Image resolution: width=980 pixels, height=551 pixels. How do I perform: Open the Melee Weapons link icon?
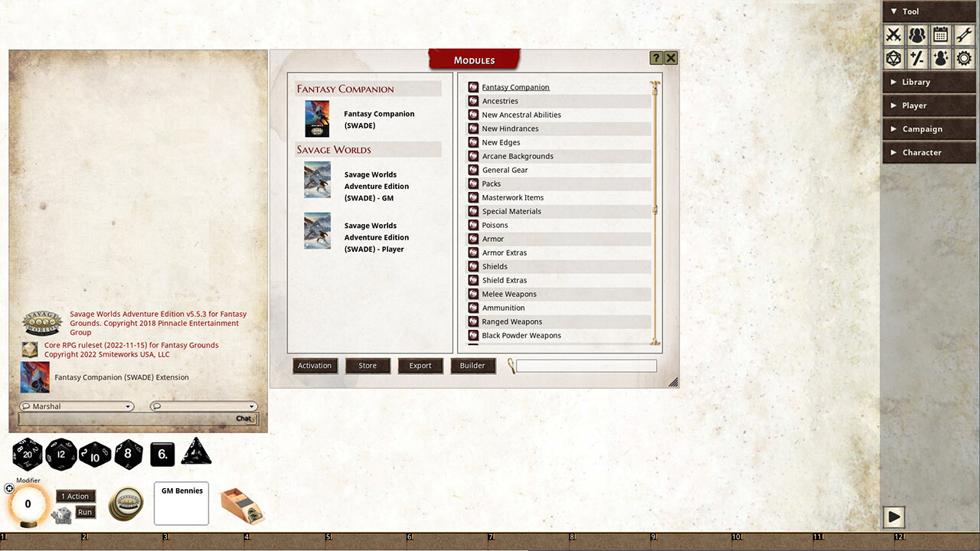[x=473, y=294]
